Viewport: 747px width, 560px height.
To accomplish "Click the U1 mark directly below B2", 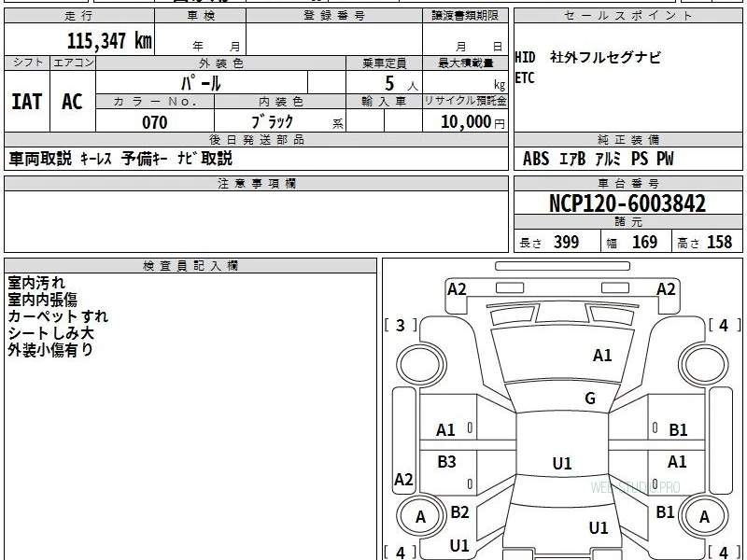I will click(x=459, y=546).
